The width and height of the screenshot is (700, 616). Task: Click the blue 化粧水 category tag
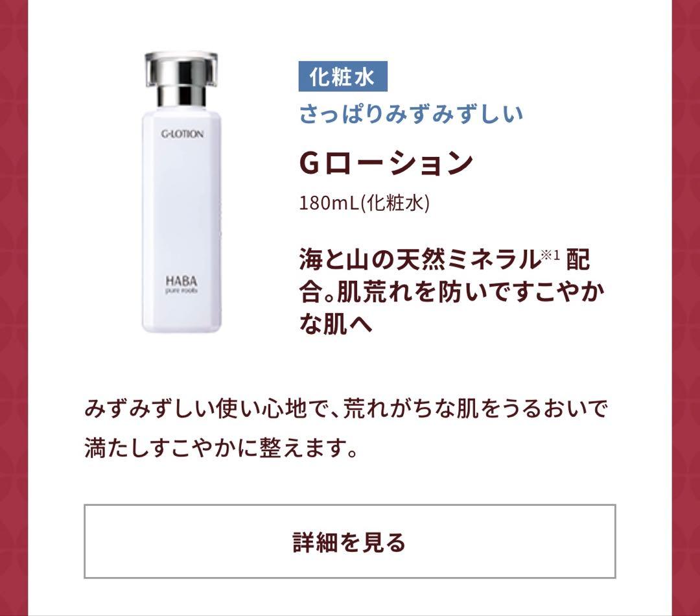point(342,77)
